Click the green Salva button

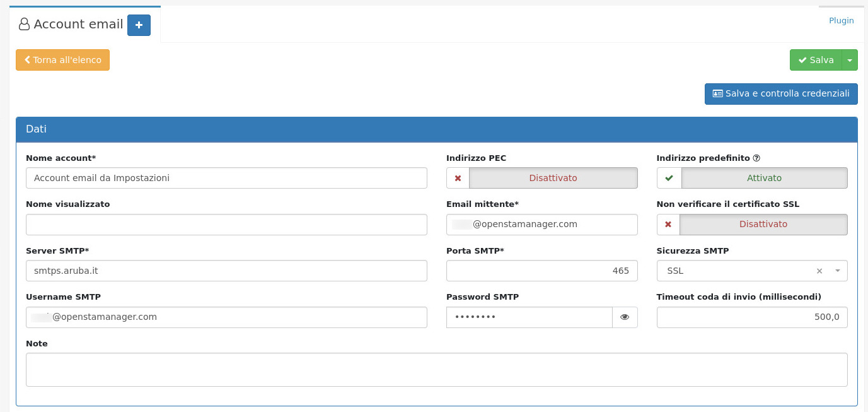(816, 60)
